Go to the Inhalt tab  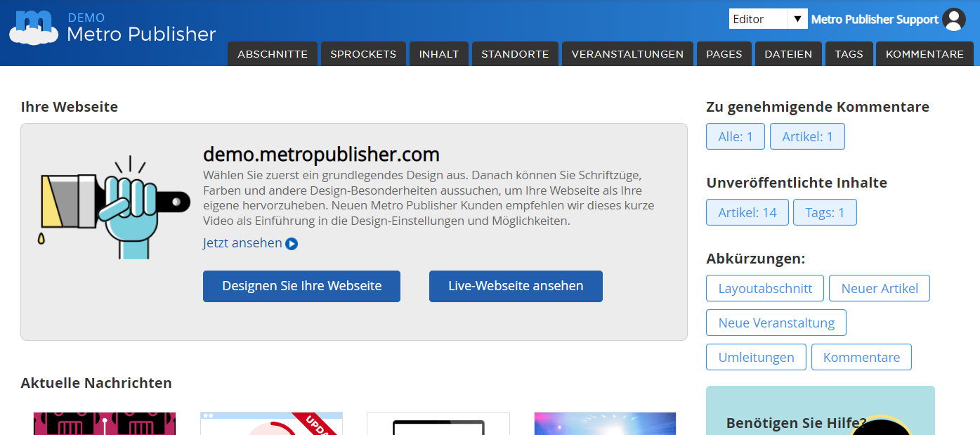click(439, 54)
